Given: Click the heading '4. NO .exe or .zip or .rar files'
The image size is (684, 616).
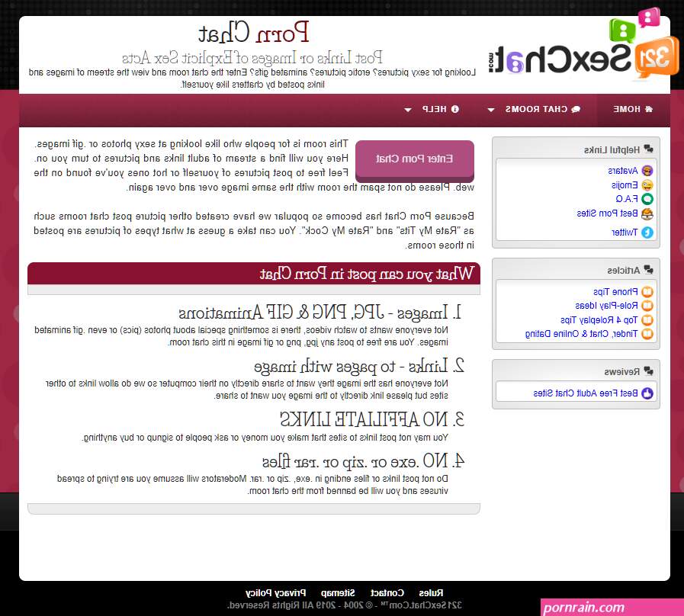Looking at the screenshot, I should pyautogui.click(x=364, y=460).
